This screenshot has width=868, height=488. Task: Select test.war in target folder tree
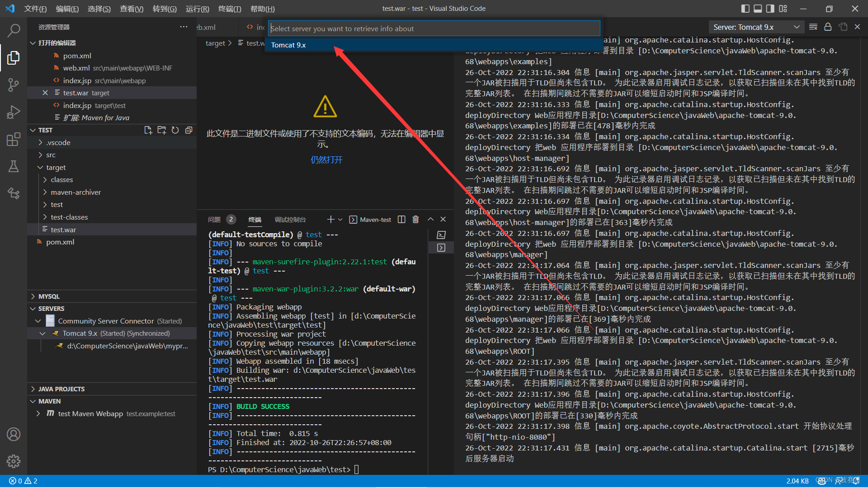click(x=63, y=230)
